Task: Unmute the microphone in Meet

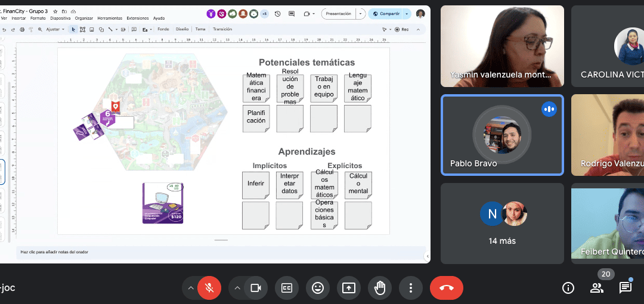Action: click(209, 288)
